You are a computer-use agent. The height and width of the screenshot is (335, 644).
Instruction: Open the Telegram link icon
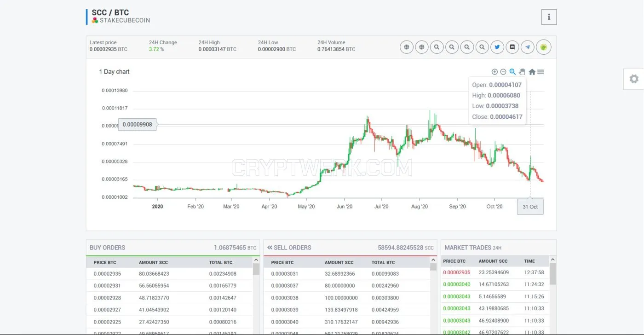click(528, 47)
